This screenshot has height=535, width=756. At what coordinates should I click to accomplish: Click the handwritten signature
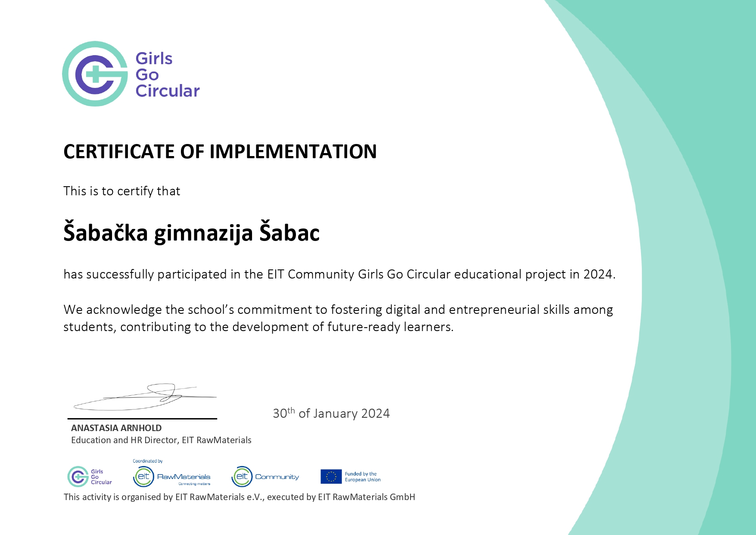click(145, 397)
